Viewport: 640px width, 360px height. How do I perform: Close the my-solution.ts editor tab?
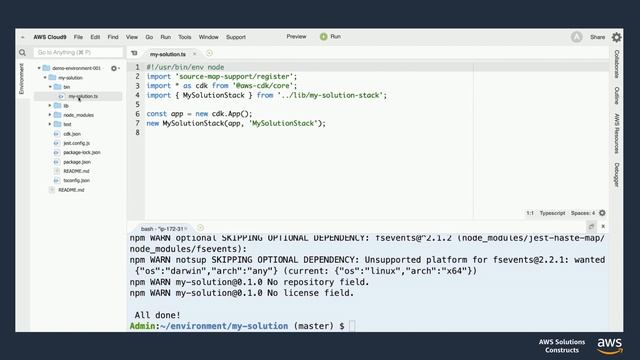click(x=195, y=54)
